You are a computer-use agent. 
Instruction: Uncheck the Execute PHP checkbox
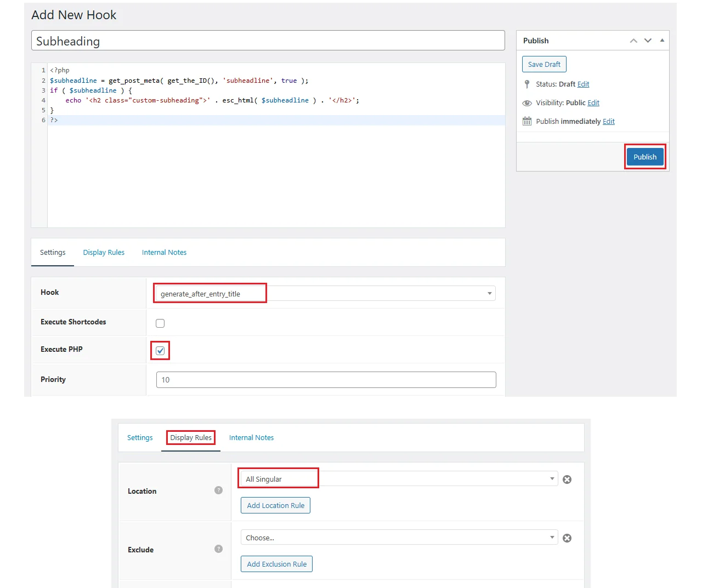tap(160, 351)
